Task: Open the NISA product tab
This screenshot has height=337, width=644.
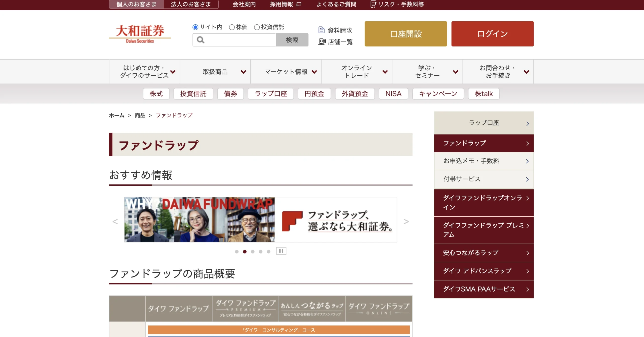Action: (393, 94)
